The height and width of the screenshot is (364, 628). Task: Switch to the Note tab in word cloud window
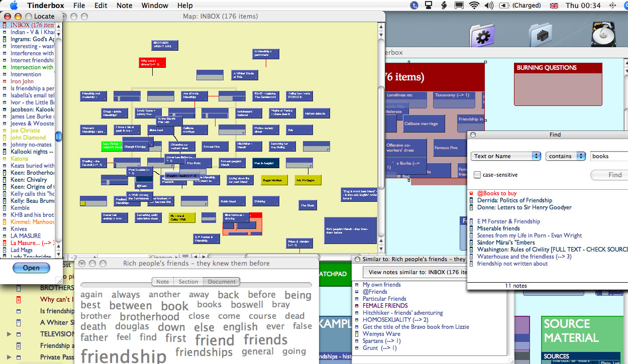pyautogui.click(x=163, y=282)
